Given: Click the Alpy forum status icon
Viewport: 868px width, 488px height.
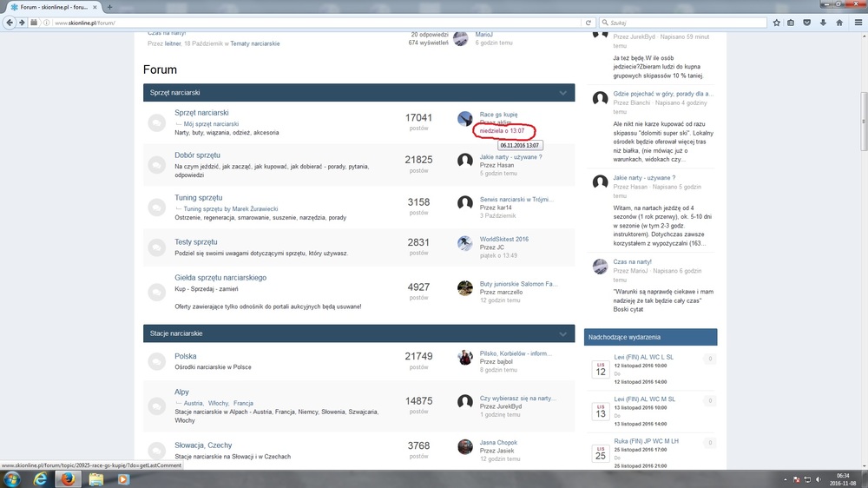Looking at the screenshot, I should [x=156, y=406].
